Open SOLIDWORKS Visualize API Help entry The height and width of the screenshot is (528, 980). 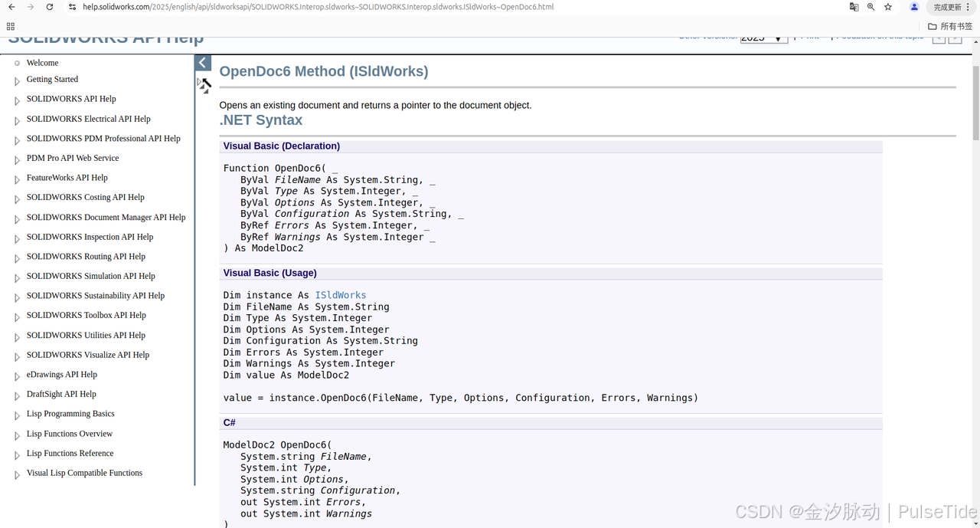click(88, 355)
